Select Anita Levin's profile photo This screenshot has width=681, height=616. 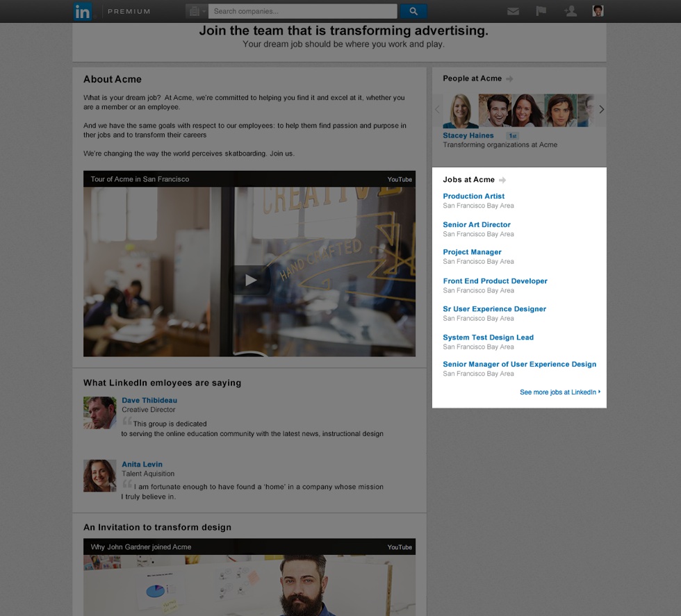[x=100, y=476]
